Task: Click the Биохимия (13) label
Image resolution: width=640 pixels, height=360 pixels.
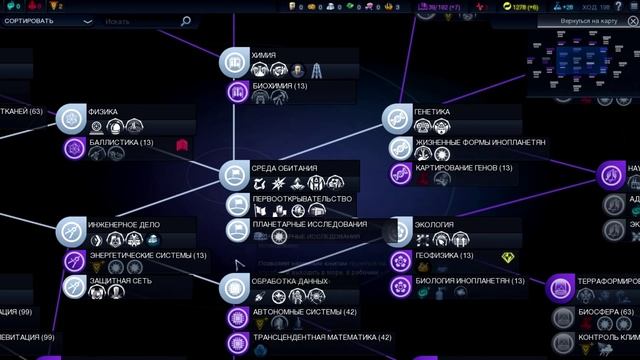Action: coord(280,86)
